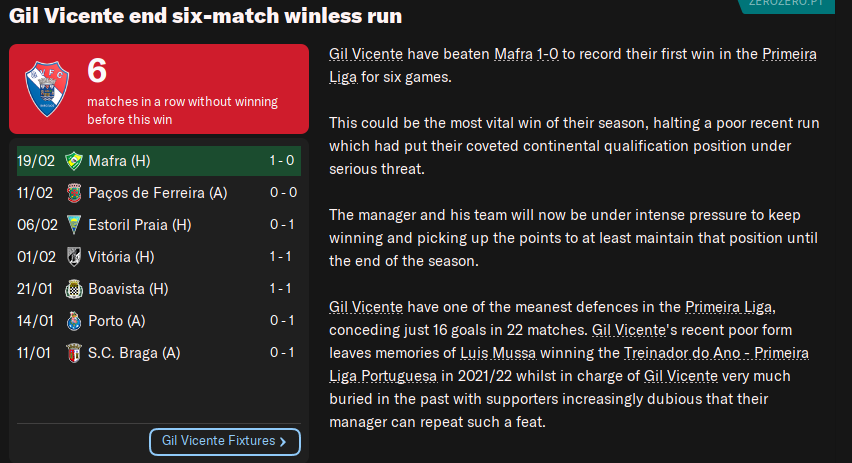Screen dimensions: 852x463
Task: Click the Vitória club badge icon
Action: click(72, 257)
